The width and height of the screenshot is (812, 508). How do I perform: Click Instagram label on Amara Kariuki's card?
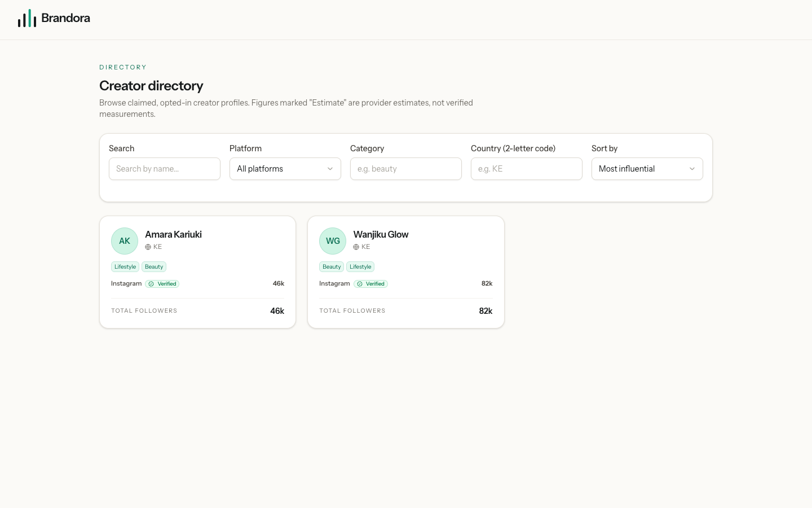[126, 283]
